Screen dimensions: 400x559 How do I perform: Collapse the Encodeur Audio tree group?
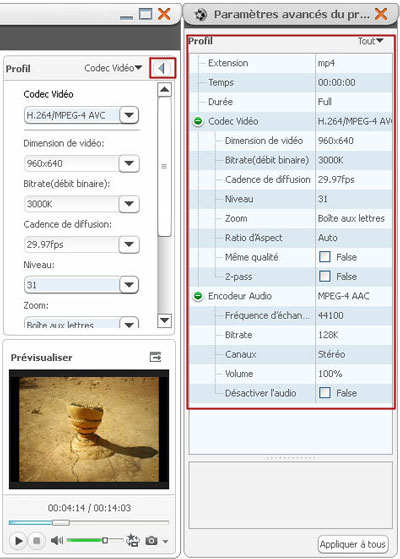coord(198,296)
